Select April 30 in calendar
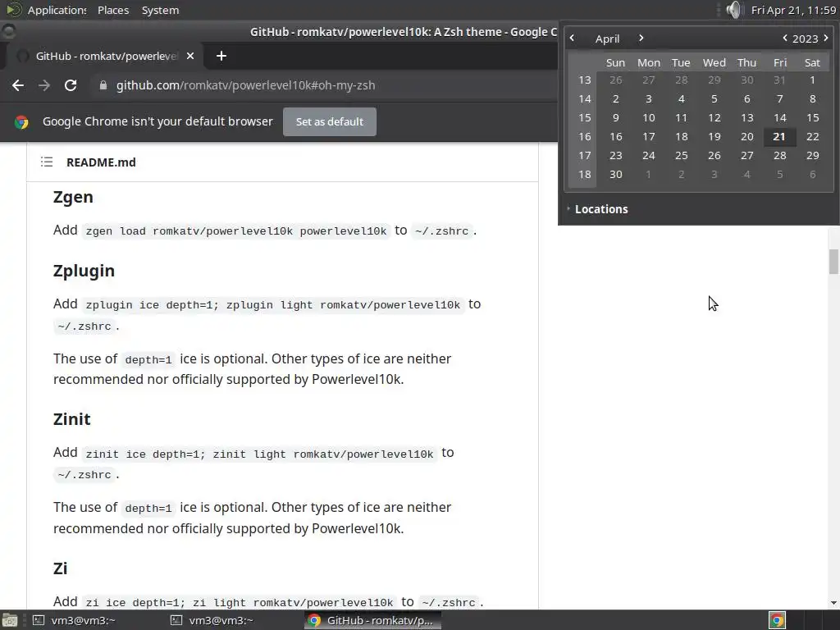Viewport: 840px width, 630px height. [x=616, y=174]
